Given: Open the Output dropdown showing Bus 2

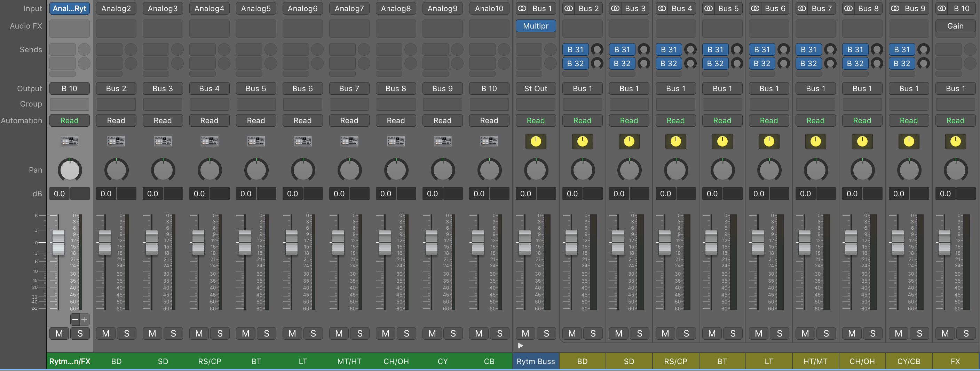Looking at the screenshot, I should pos(116,88).
